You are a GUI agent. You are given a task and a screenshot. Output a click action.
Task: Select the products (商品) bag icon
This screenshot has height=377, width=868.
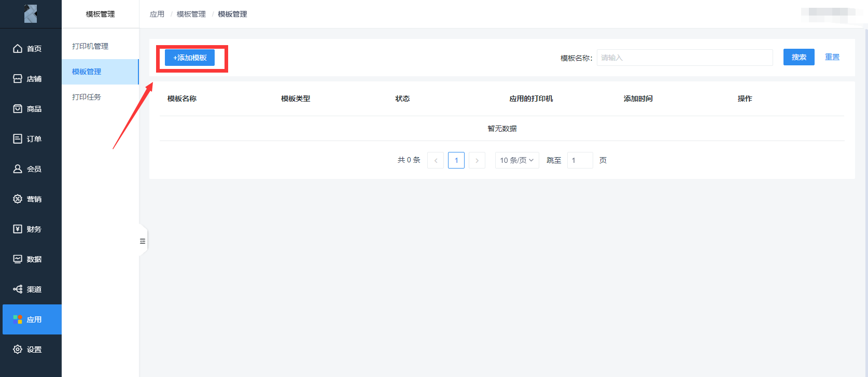pyautogui.click(x=18, y=109)
